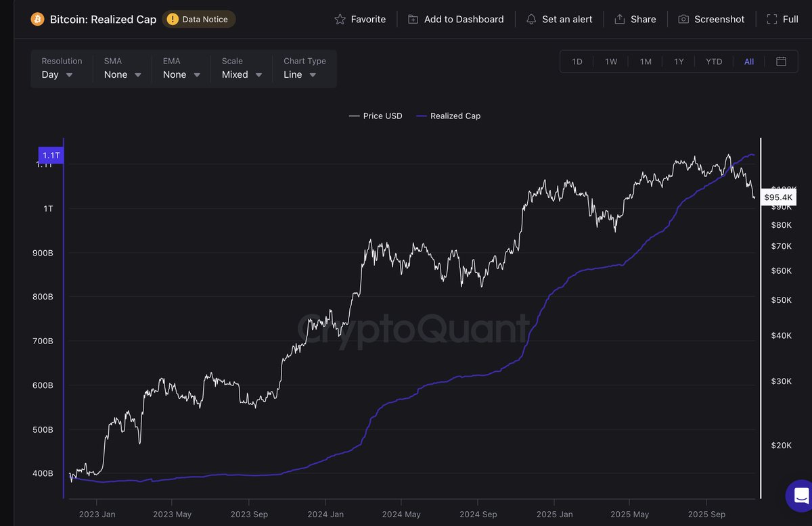The height and width of the screenshot is (526, 812).
Task: Click the Add to Dashboard label
Action: (464, 19)
